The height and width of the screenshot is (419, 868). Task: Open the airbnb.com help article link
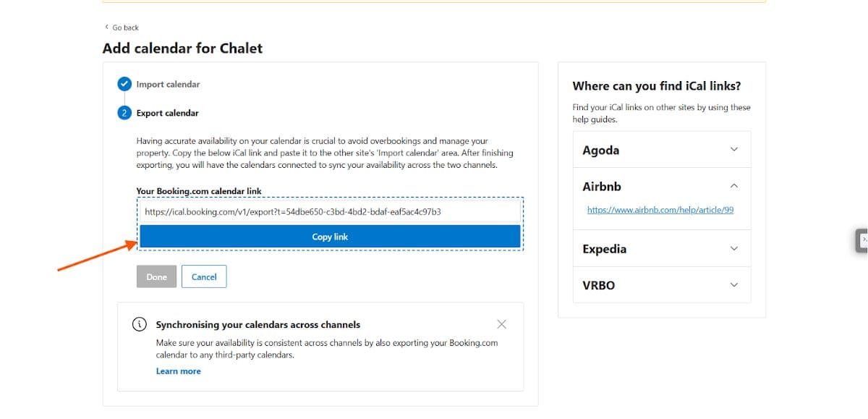pyautogui.click(x=660, y=210)
